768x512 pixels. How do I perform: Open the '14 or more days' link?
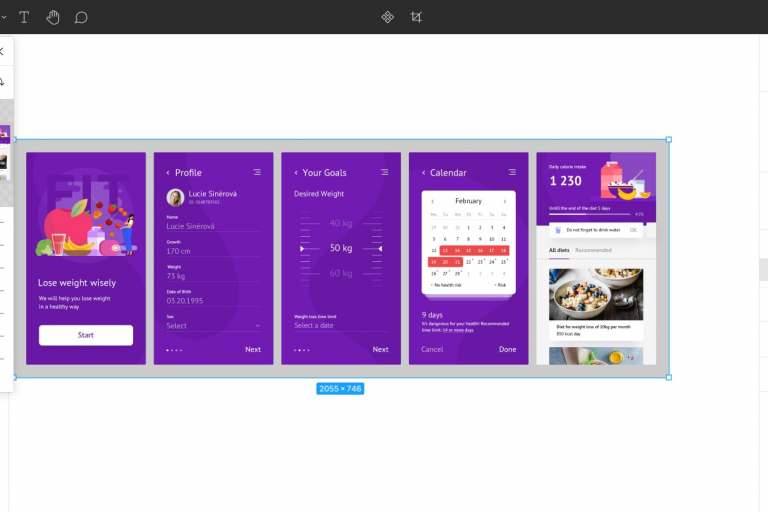pyautogui.click(x=458, y=330)
